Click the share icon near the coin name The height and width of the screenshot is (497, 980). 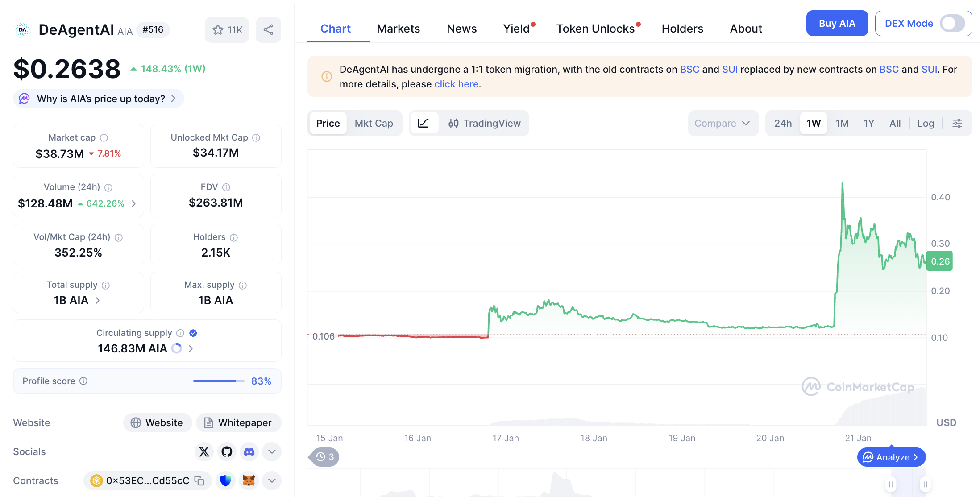(268, 30)
